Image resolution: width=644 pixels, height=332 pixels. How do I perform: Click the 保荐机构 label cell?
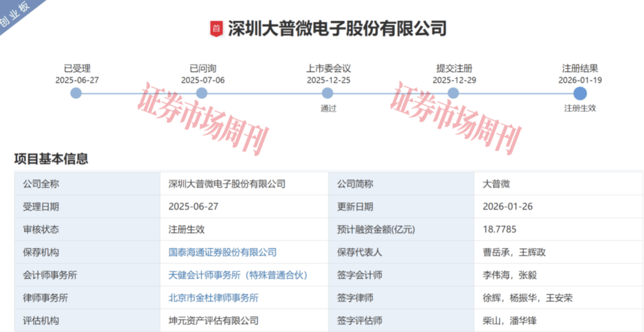point(87,252)
